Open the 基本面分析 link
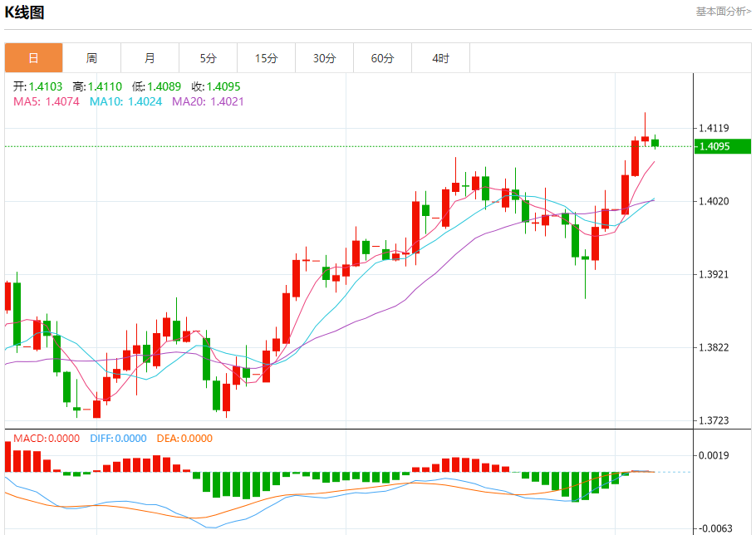This screenshot has width=756, height=535. pyautogui.click(x=723, y=12)
